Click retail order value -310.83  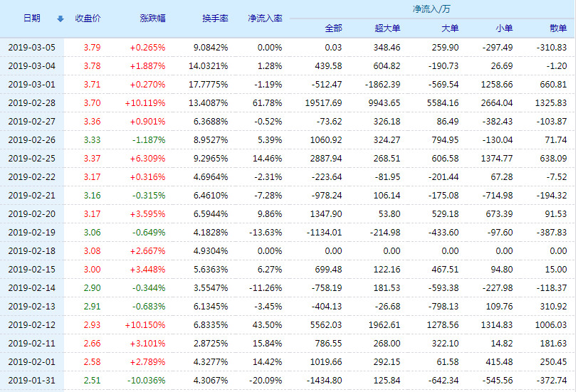[552, 48]
